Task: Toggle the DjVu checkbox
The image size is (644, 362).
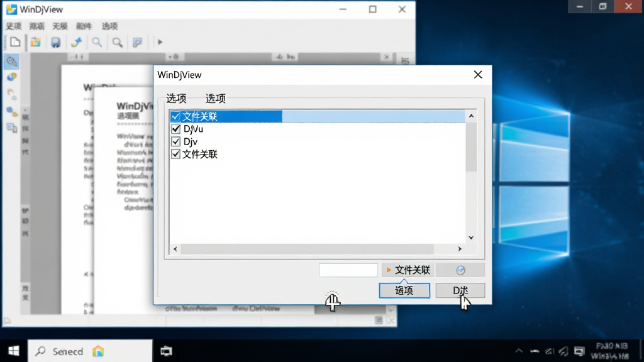Action: [176, 129]
